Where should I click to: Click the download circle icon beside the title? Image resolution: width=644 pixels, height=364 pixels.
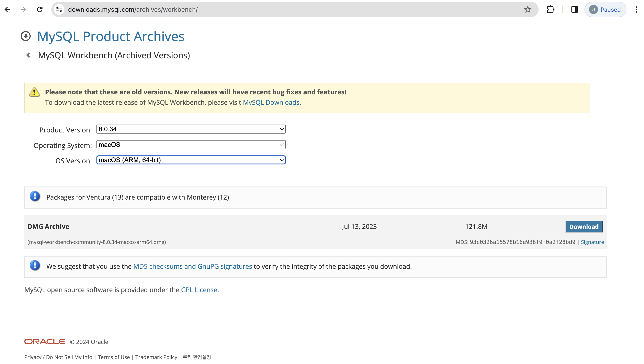tap(25, 36)
